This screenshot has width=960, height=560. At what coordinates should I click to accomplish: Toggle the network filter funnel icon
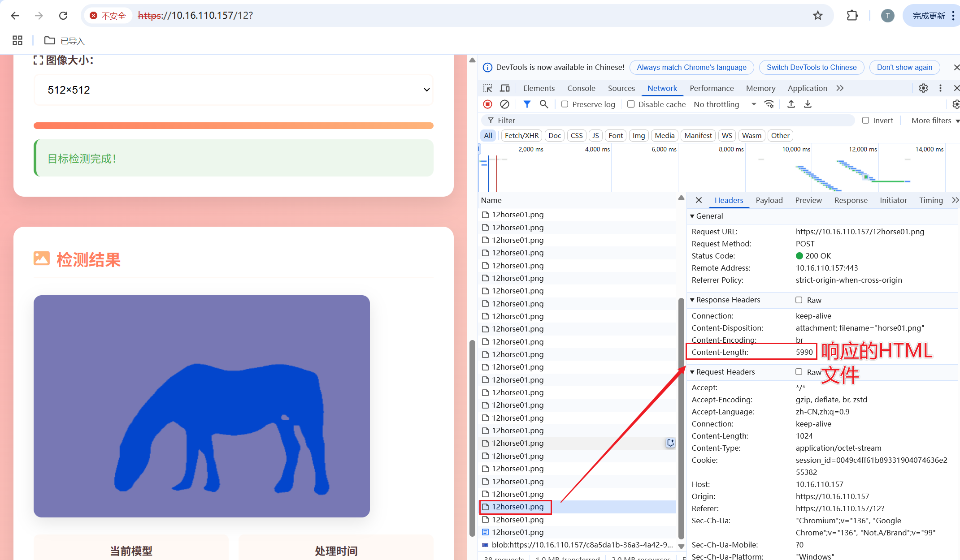pyautogui.click(x=527, y=104)
